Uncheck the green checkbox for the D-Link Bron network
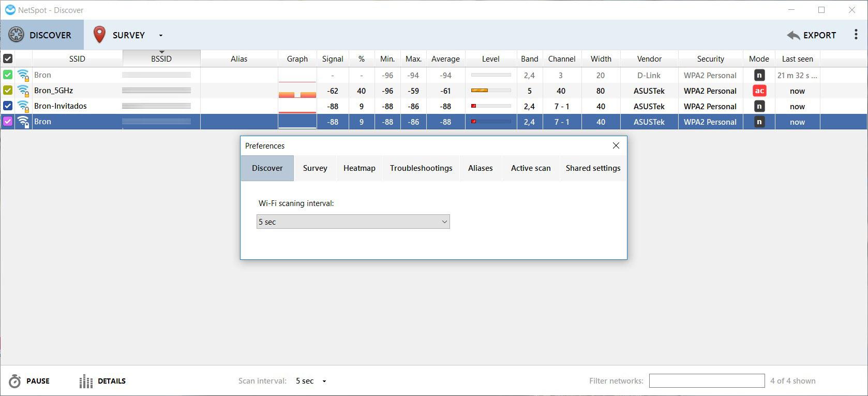The image size is (868, 396). tap(8, 75)
